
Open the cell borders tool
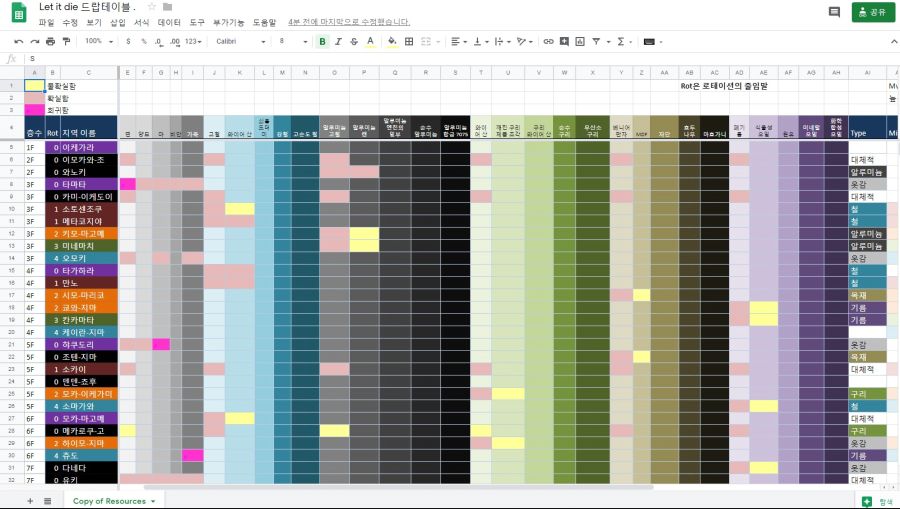pos(408,41)
